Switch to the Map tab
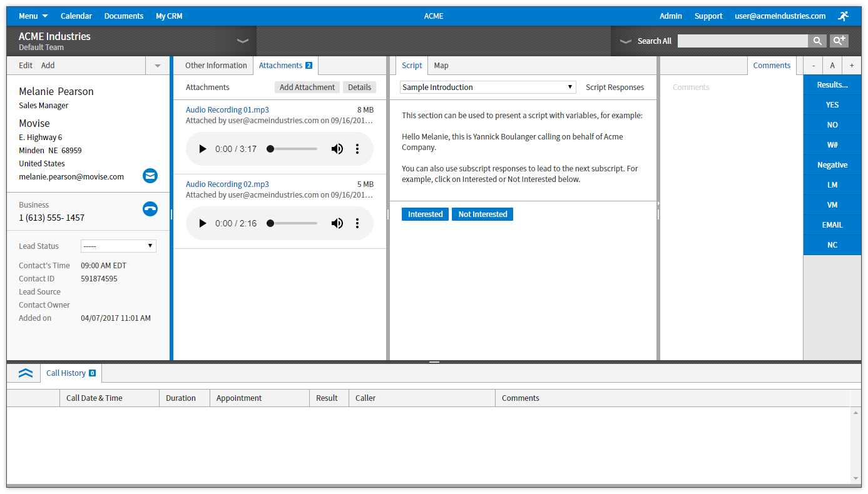This screenshot has width=868, height=494. (441, 66)
